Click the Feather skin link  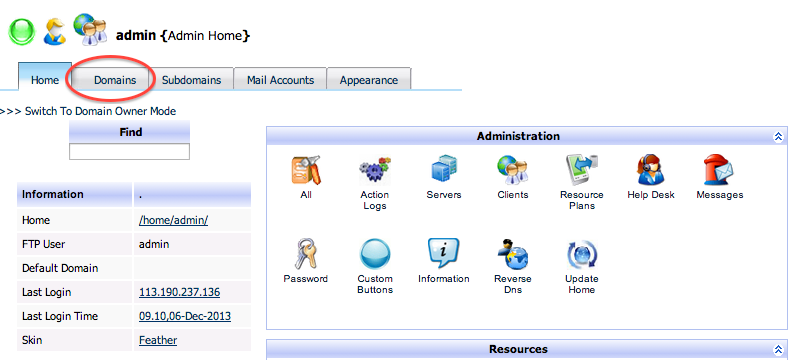click(x=158, y=340)
